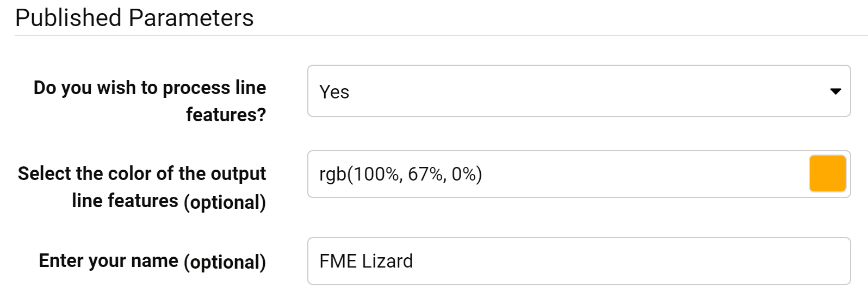This screenshot has width=868, height=298.
Task: Click the word "Parameters" in the heading
Action: (x=191, y=18)
